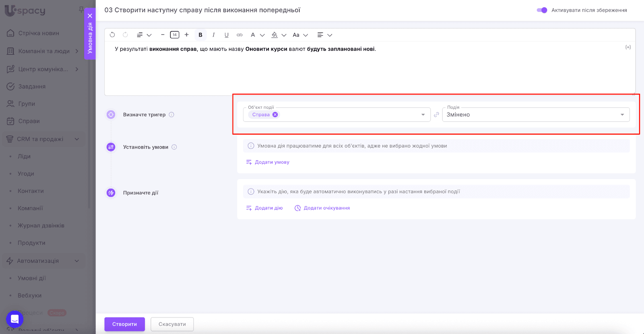Remove the Справа chip from event object
This screenshot has height=334, width=644.
point(275,115)
